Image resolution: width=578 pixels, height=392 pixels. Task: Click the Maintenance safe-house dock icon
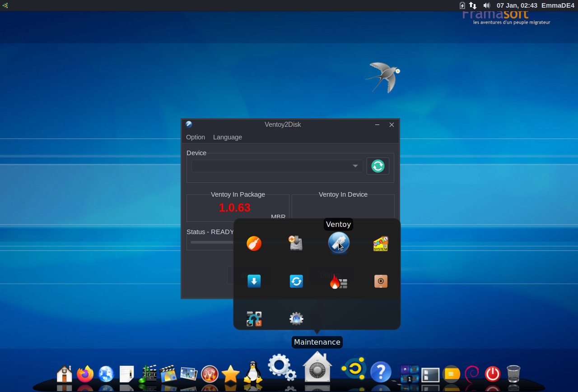[x=317, y=366]
